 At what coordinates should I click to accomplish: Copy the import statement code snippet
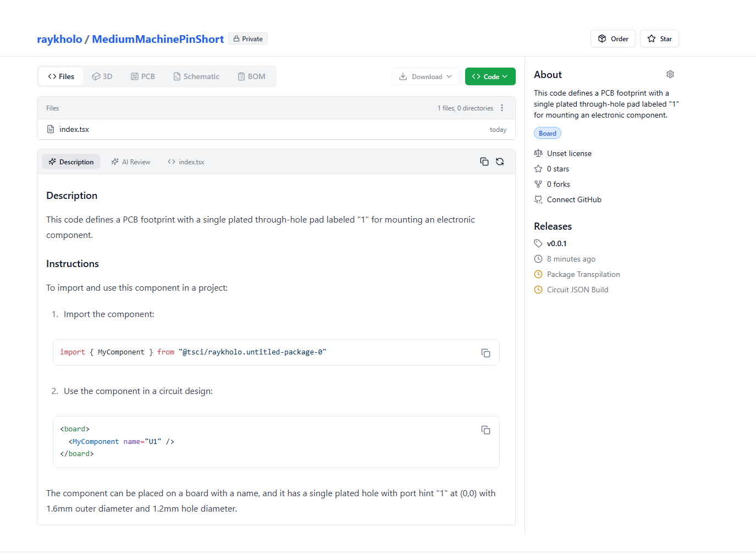[485, 353]
